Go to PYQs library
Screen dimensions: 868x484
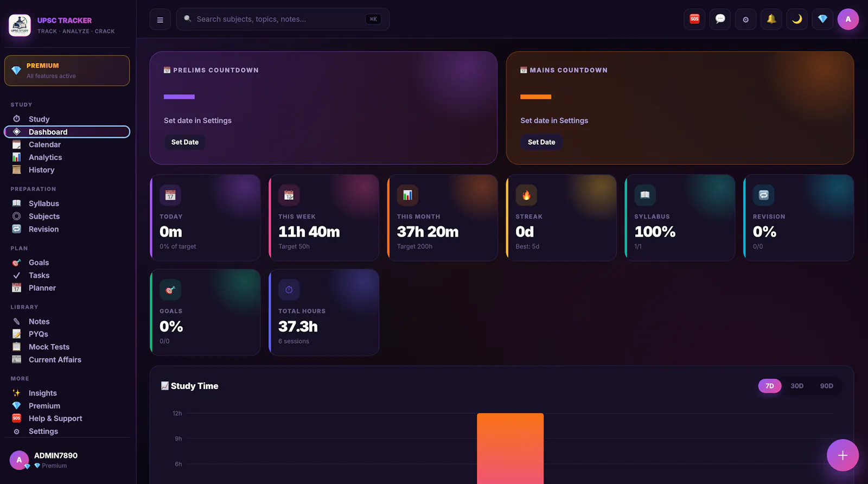tap(67, 334)
